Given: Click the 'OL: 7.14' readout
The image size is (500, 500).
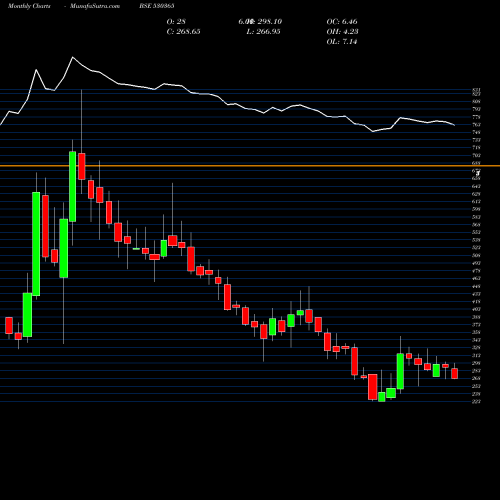Looking at the screenshot, I should click(342, 42).
